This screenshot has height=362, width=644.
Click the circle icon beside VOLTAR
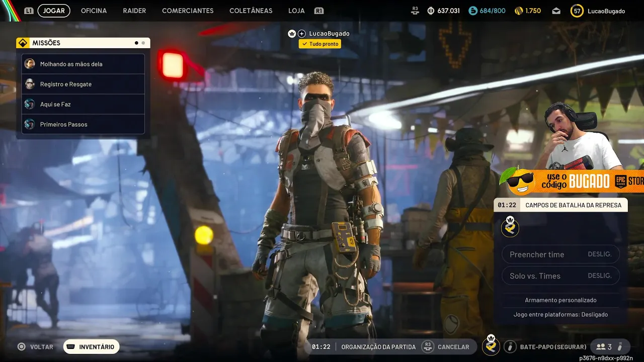click(22, 347)
